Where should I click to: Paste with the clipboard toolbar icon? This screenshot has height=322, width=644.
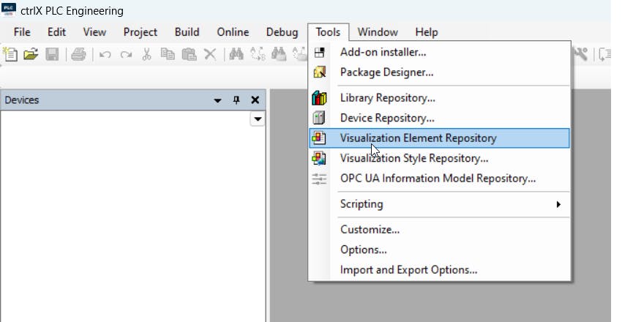click(189, 54)
